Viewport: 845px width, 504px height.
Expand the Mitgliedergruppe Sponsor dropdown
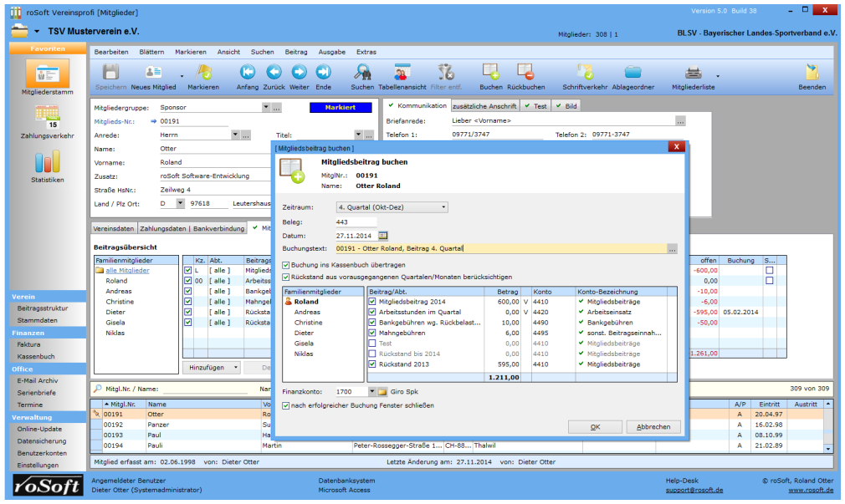click(x=266, y=108)
